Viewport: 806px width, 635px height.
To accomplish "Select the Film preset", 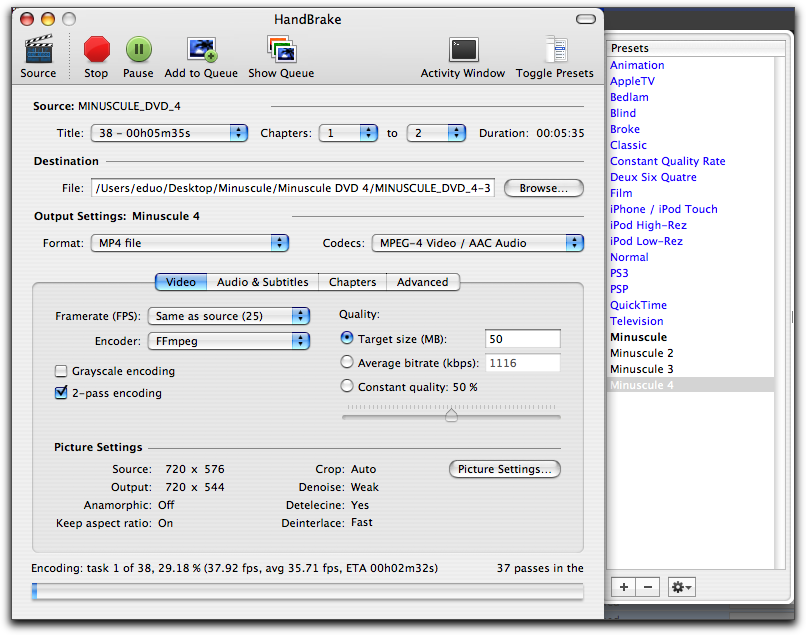I will 690,193.
